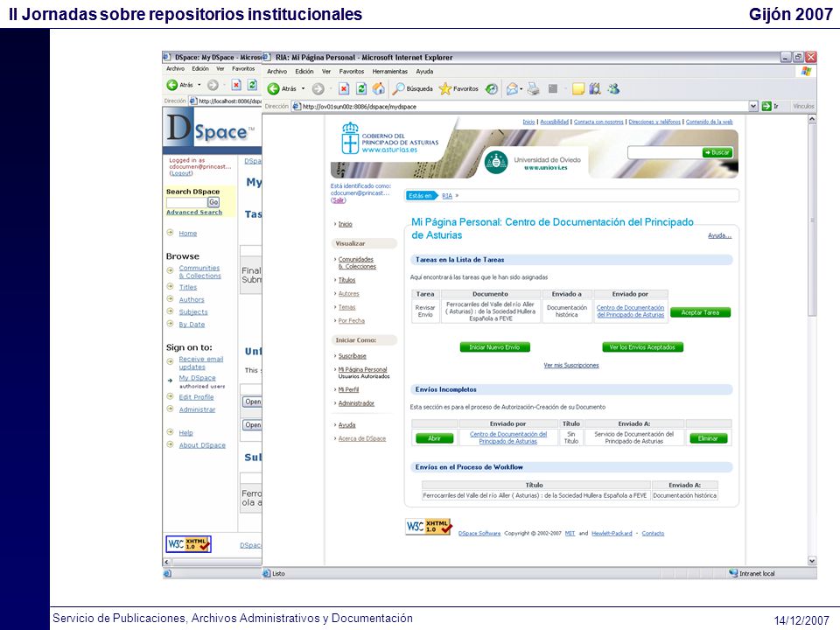Open the Herramientas menu in RIA window
This screenshot has width=840, height=630.
point(390,71)
